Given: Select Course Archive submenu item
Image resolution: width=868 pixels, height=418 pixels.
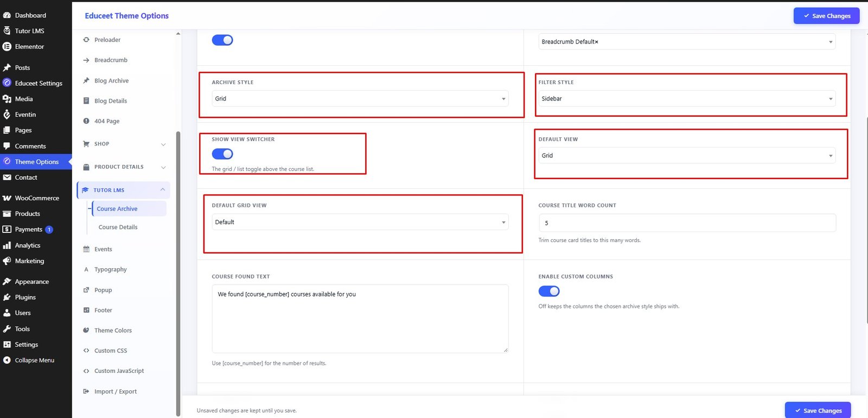Looking at the screenshot, I should click(x=129, y=209).
